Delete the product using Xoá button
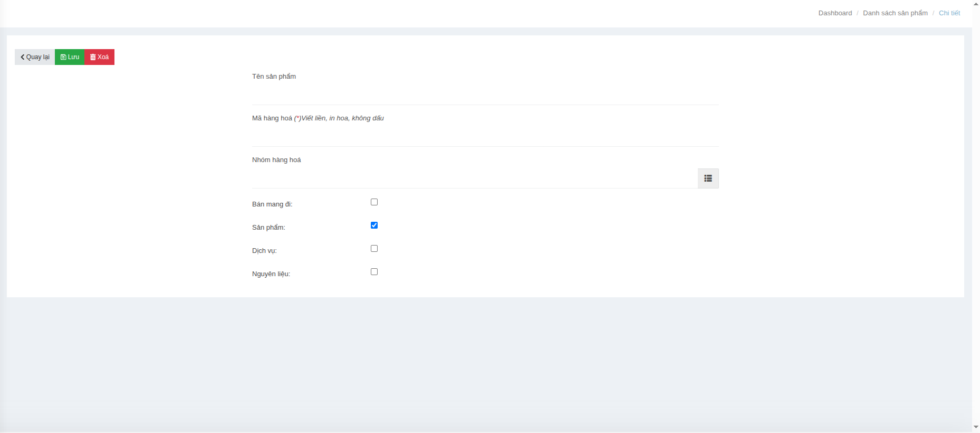Viewport: 980px width, 433px height. coord(99,57)
